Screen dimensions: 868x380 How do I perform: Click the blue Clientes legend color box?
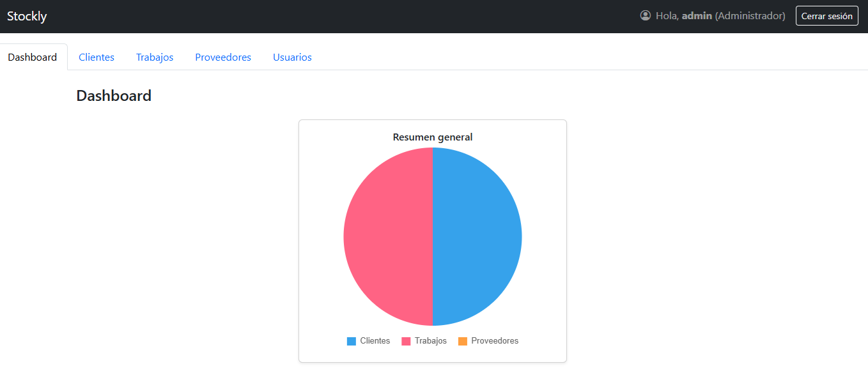(x=352, y=341)
